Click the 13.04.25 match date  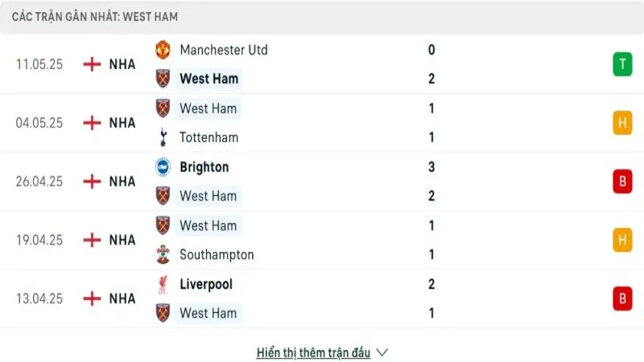click(x=39, y=298)
